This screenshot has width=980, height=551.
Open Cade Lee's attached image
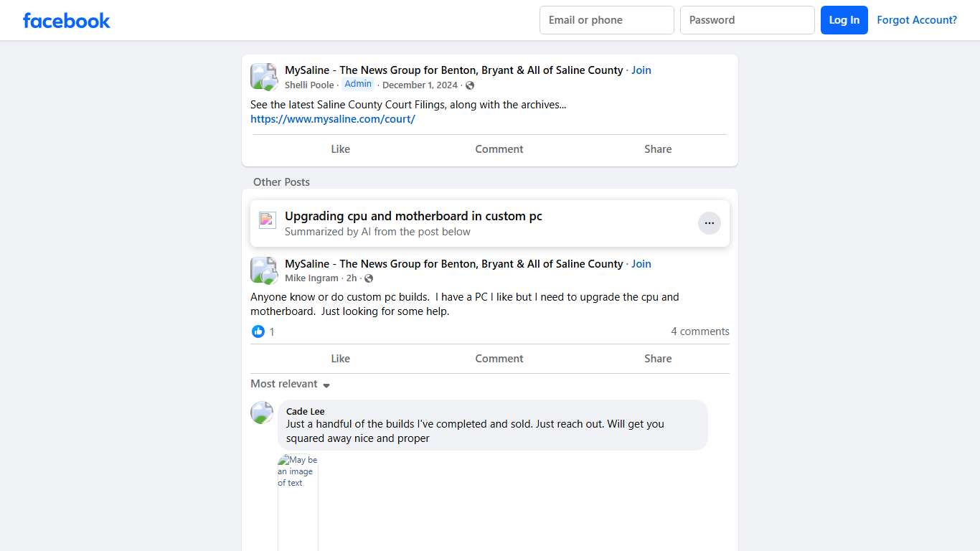coord(297,502)
